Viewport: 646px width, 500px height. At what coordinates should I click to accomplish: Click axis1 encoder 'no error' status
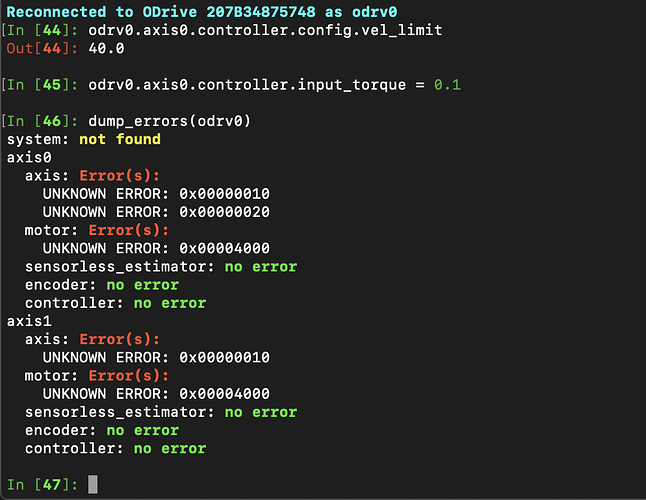click(x=143, y=430)
